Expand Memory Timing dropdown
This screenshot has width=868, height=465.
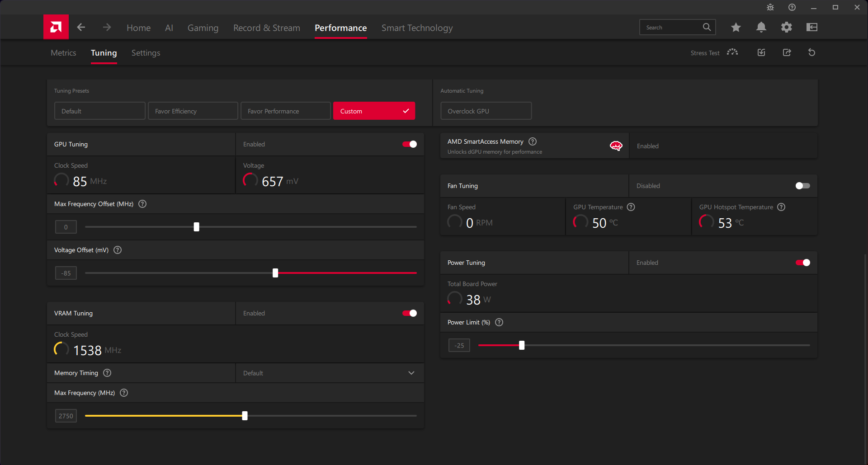411,373
